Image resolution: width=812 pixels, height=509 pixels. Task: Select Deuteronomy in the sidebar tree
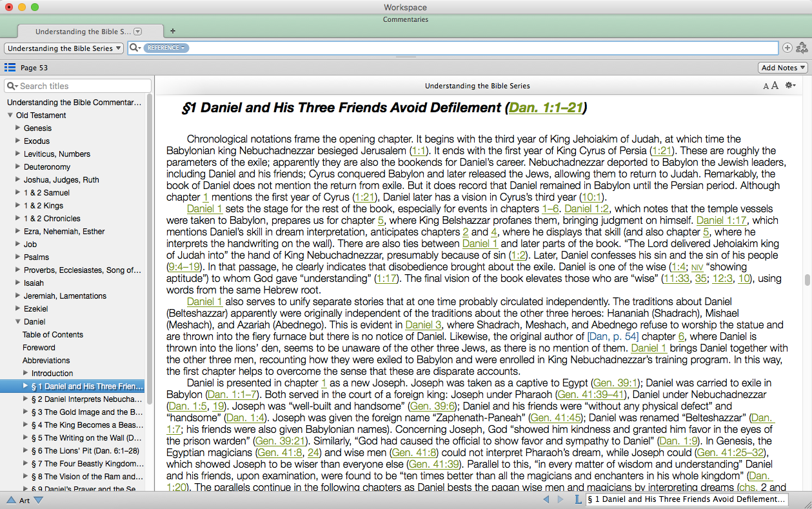[x=47, y=167]
